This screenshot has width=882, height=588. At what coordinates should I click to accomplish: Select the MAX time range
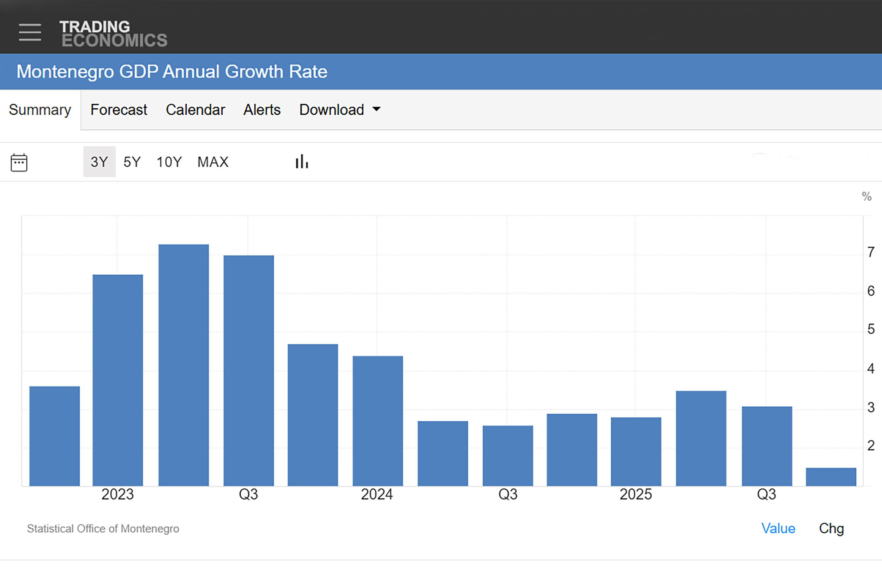pyautogui.click(x=213, y=162)
